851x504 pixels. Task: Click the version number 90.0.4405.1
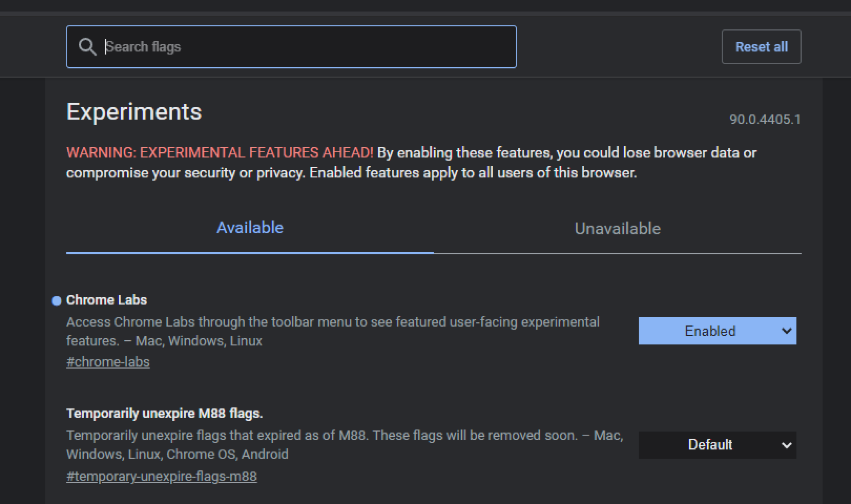pos(765,119)
